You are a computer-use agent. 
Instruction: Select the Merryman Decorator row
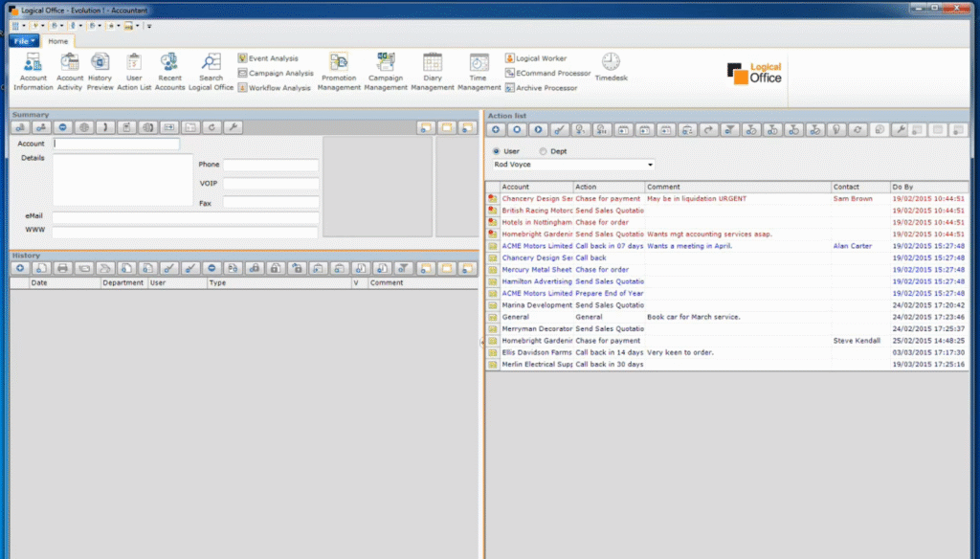[x=727, y=329]
